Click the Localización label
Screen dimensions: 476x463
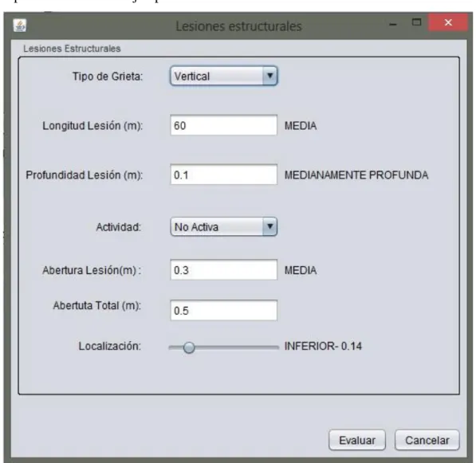tap(110, 346)
